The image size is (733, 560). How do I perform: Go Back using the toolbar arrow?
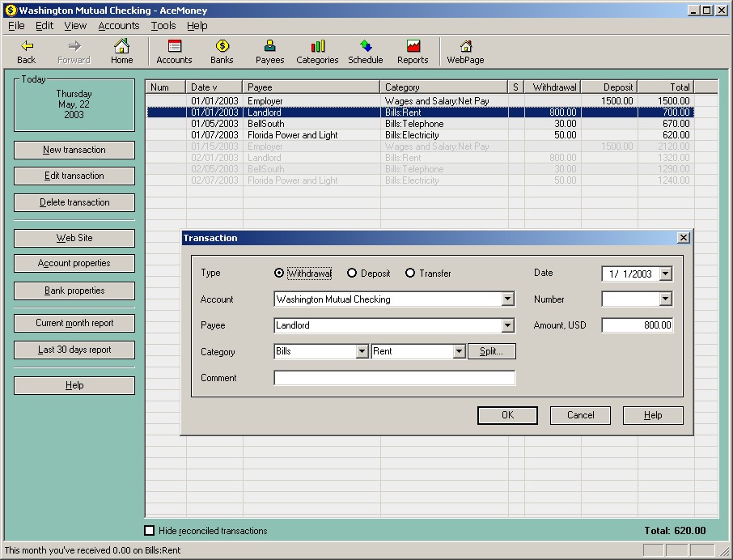(27, 52)
